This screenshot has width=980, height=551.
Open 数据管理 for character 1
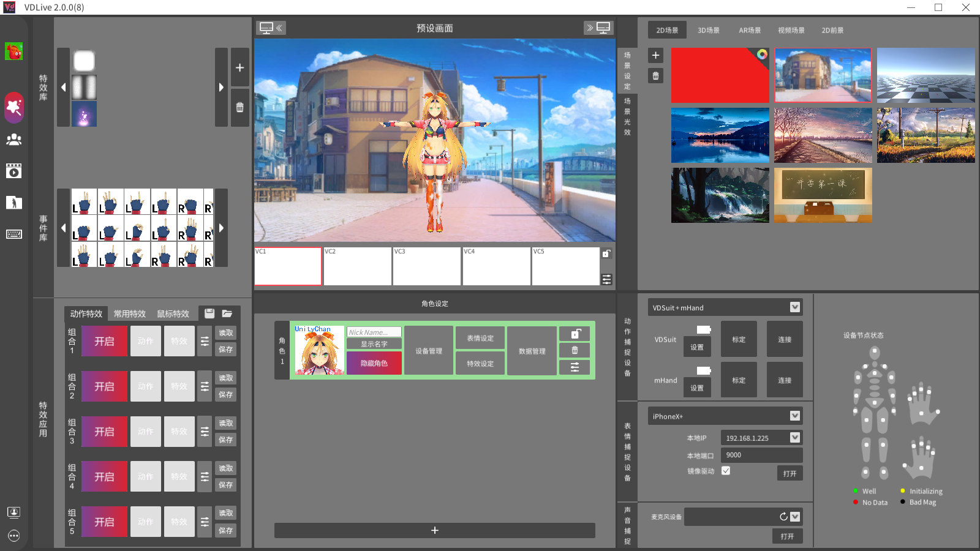pyautogui.click(x=532, y=351)
